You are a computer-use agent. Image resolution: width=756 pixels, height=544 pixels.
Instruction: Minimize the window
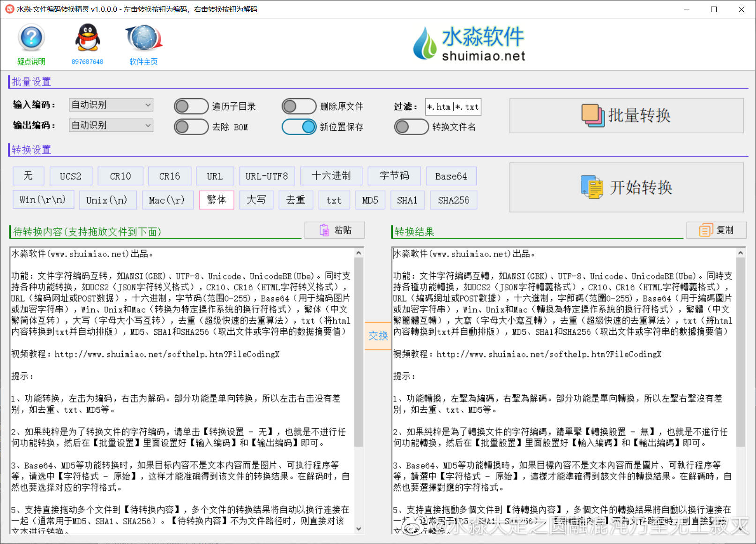pos(687,9)
